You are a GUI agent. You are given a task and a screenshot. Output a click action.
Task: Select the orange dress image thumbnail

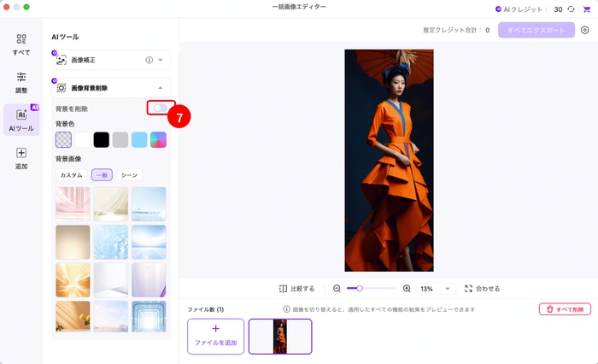coord(280,337)
